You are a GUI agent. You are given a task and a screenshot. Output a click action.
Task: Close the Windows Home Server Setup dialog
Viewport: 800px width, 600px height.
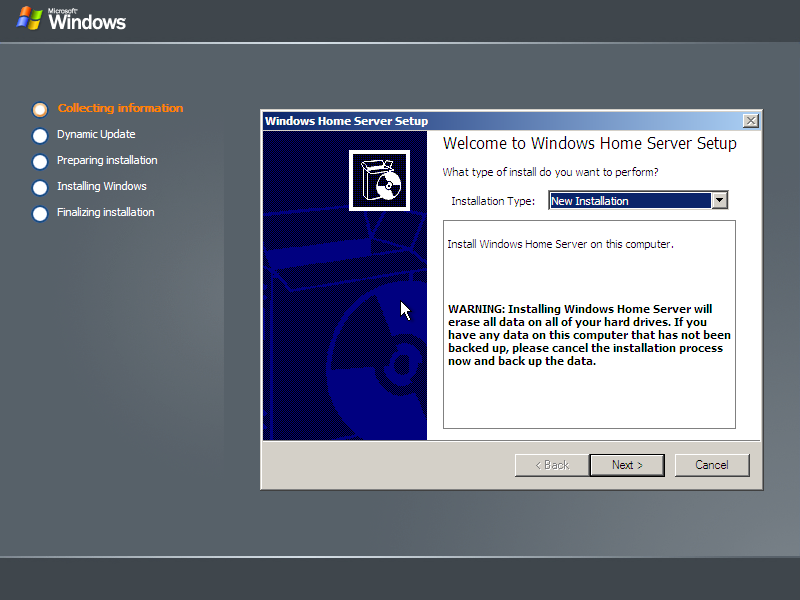(751, 121)
